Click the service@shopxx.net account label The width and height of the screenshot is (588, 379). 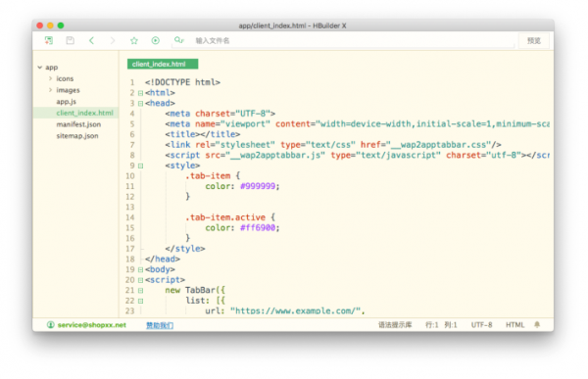pyautogui.click(x=92, y=325)
